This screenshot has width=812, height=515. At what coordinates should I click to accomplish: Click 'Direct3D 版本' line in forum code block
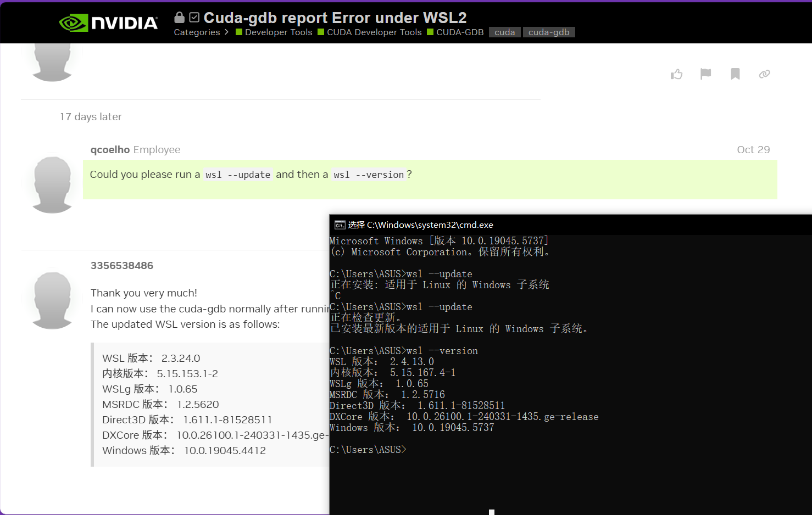187,420
